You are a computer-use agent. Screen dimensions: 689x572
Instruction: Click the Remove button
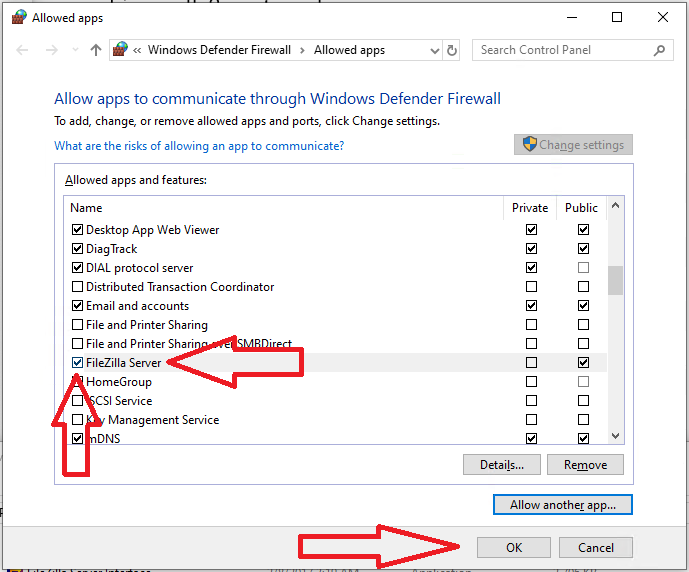585,465
